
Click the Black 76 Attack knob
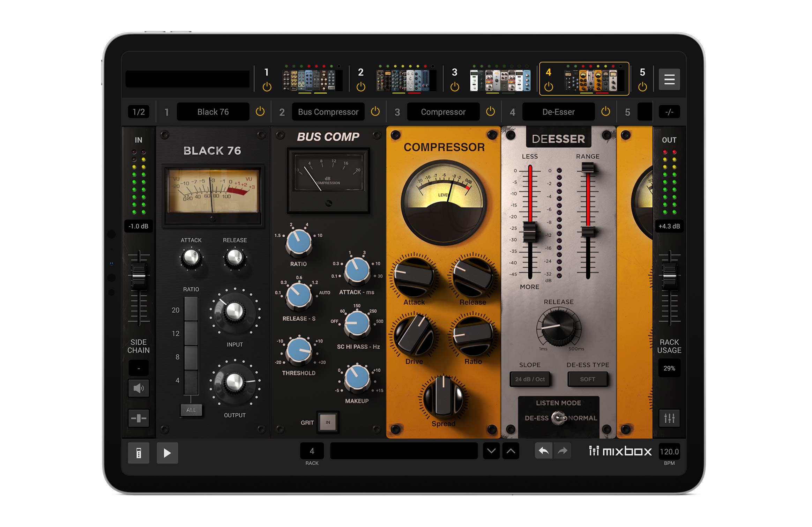point(191,258)
